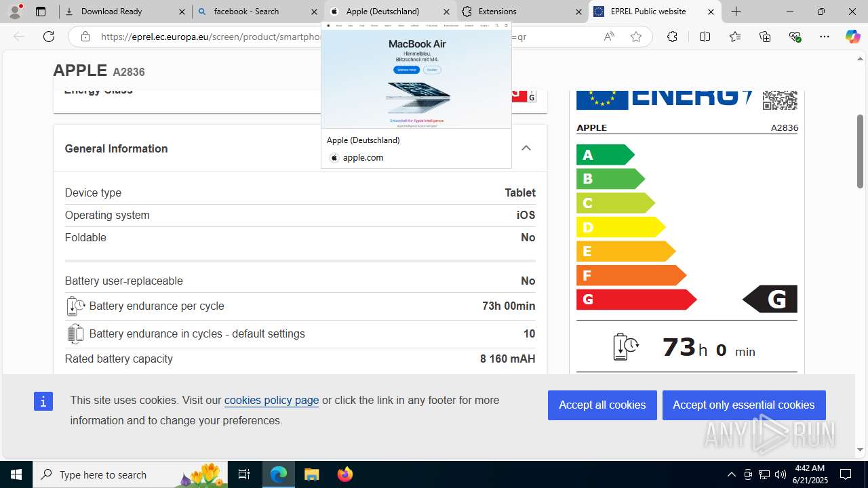Collapse the General Information section
Screen dimensions: 868x488
click(526, 148)
